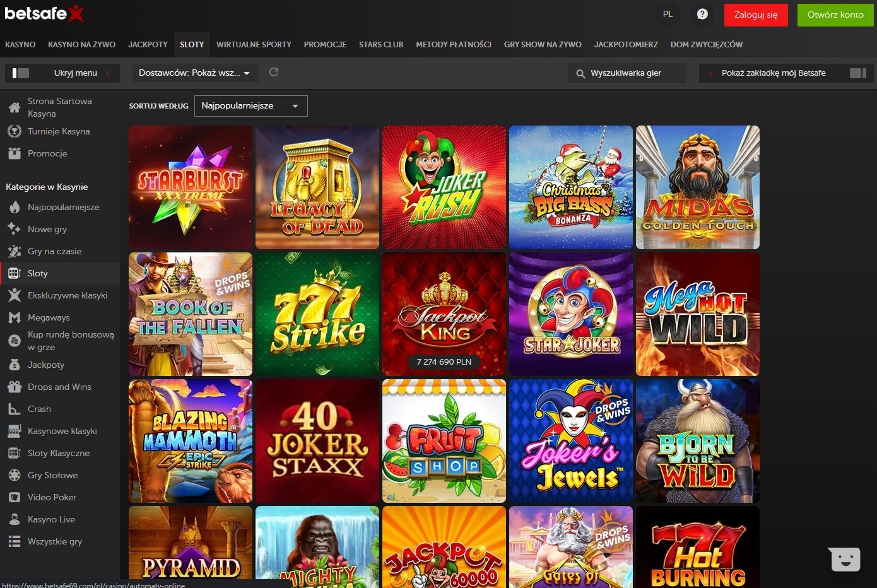Click the Crash chart icon

15,409
